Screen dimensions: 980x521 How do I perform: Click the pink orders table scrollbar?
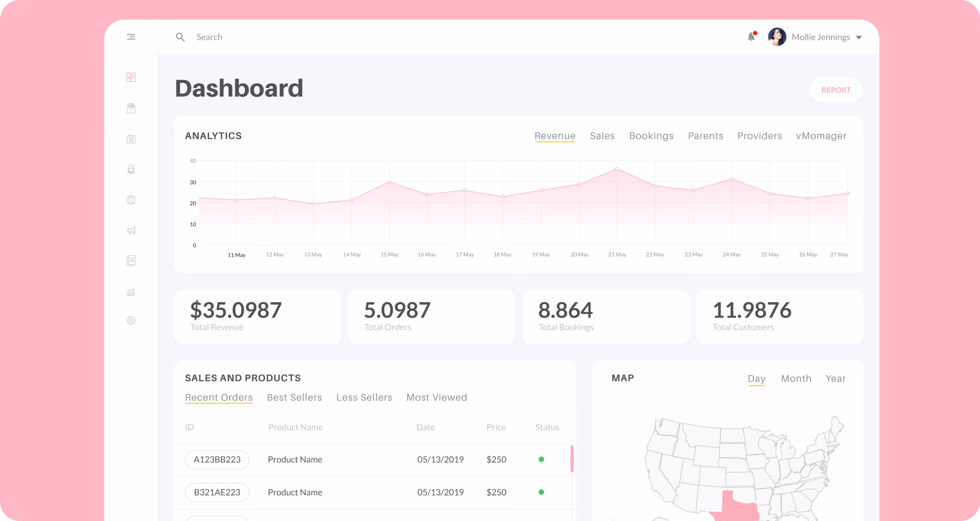pos(572,458)
